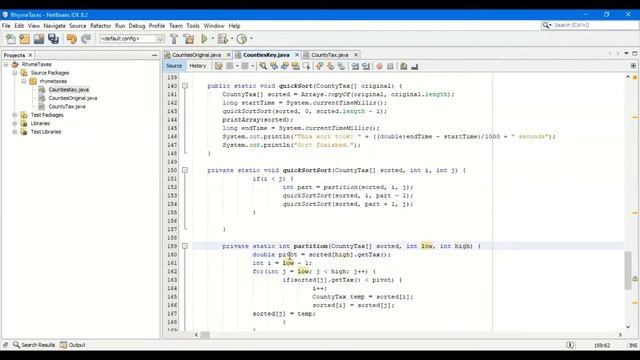Collapse partition method code fold
The height and width of the screenshot is (360, 640).
pos(185,246)
